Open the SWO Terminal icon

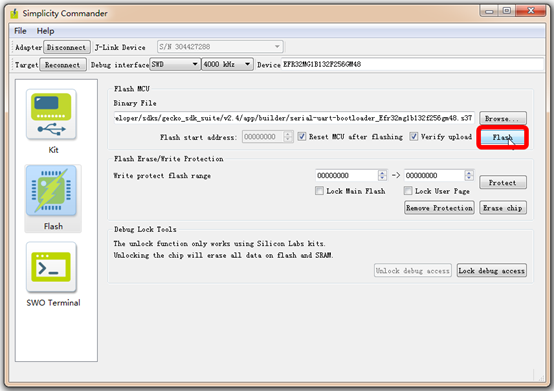click(51, 267)
